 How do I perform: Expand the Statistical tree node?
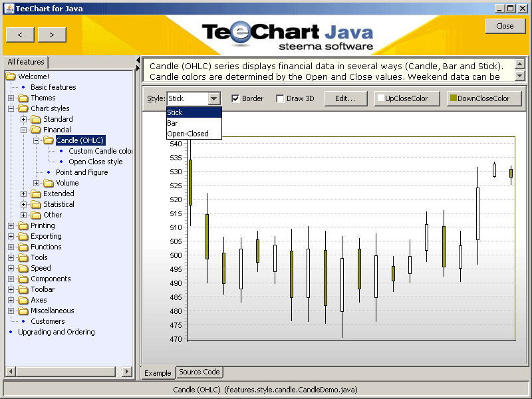[x=23, y=204]
